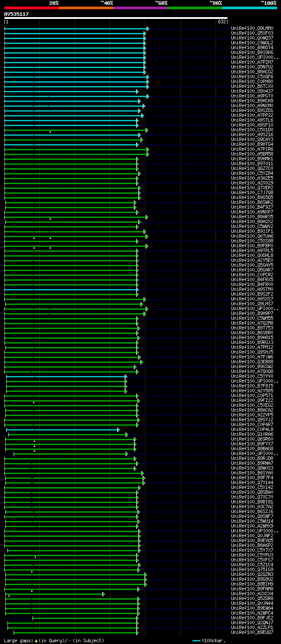Select hit label UniRef100_B9FJE2
The height and width of the screenshot is (644, 281).
(x=252, y=618)
